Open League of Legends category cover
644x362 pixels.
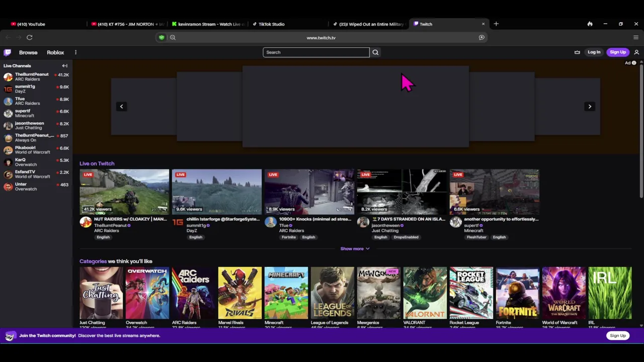pos(333,293)
